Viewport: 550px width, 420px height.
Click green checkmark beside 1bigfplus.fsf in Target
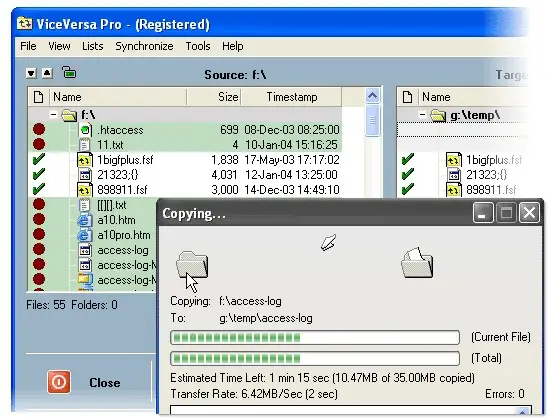click(408, 159)
